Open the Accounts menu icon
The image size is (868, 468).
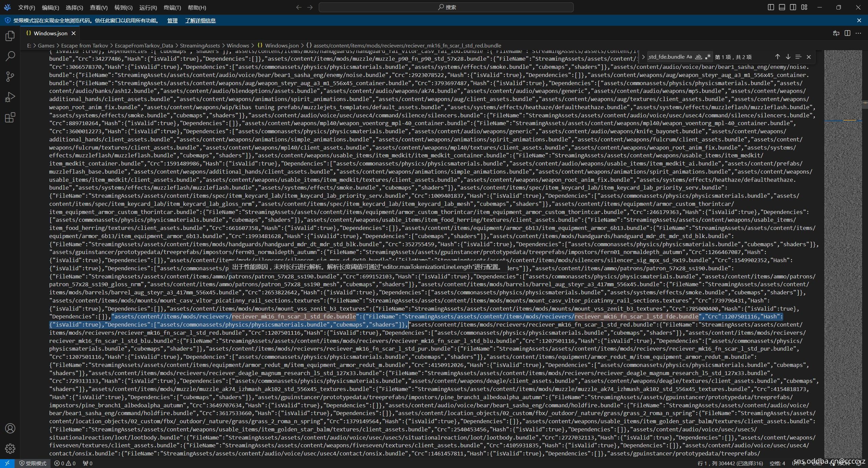pyautogui.click(x=10, y=428)
